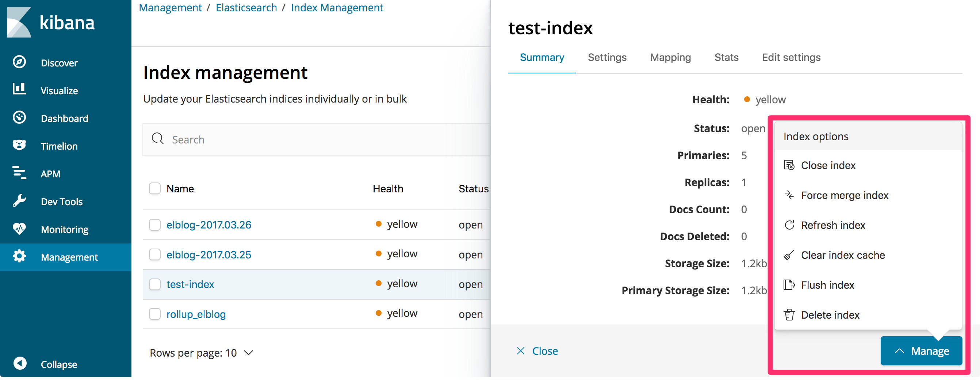Click the Close flyout link text

[545, 351]
